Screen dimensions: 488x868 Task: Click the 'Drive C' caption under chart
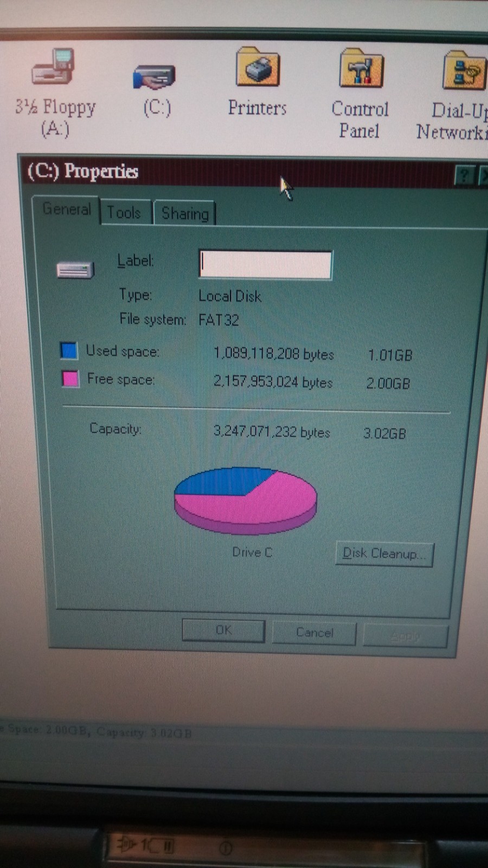252,552
